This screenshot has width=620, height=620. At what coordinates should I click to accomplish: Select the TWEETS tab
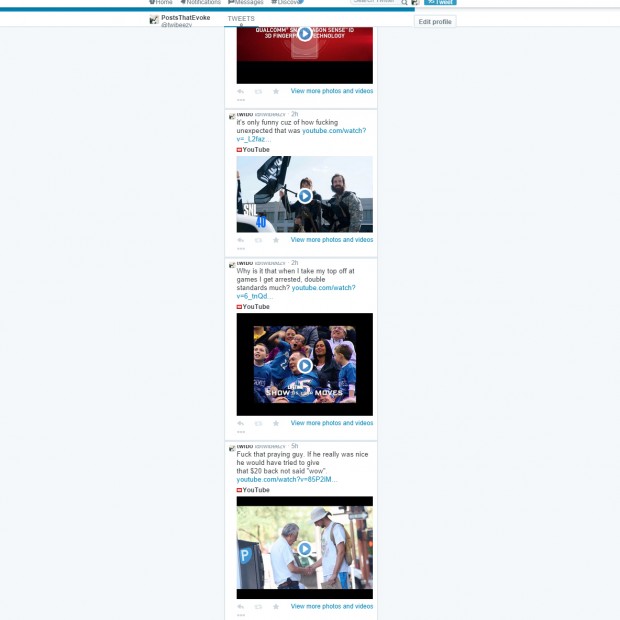point(241,20)
